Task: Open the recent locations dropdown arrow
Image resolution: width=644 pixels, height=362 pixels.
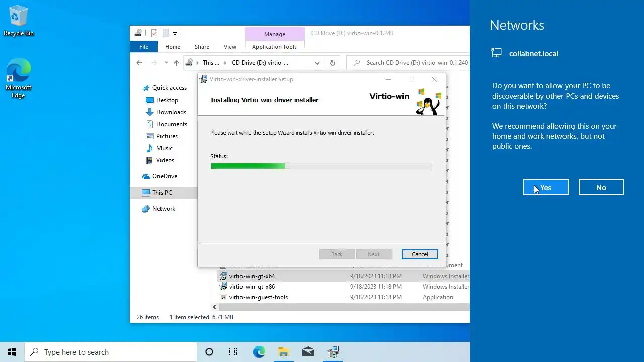Action: [x=166, y=63]
